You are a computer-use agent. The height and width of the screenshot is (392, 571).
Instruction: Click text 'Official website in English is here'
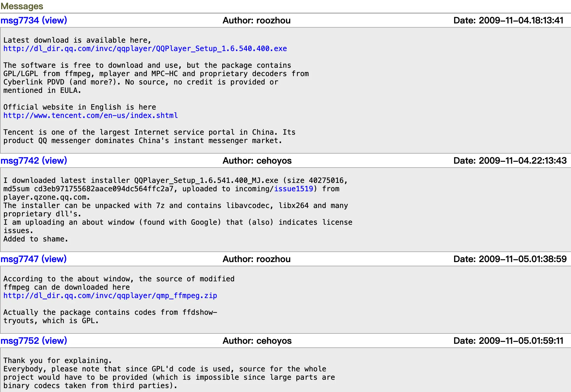(x=80, y=107)
